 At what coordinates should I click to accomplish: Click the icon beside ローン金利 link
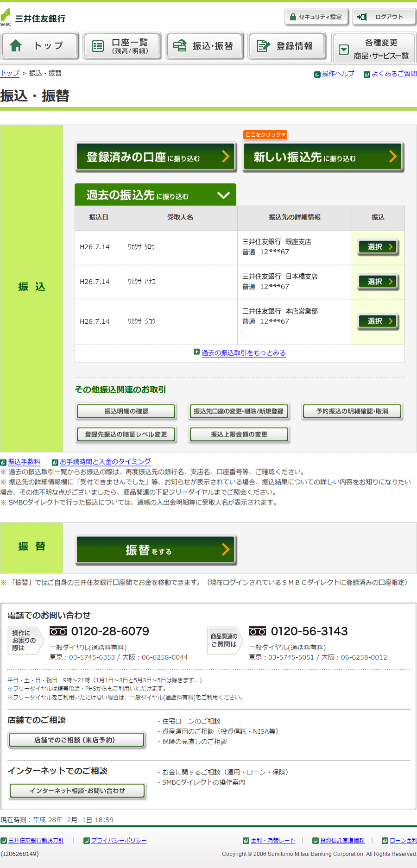tap(385, 841)
